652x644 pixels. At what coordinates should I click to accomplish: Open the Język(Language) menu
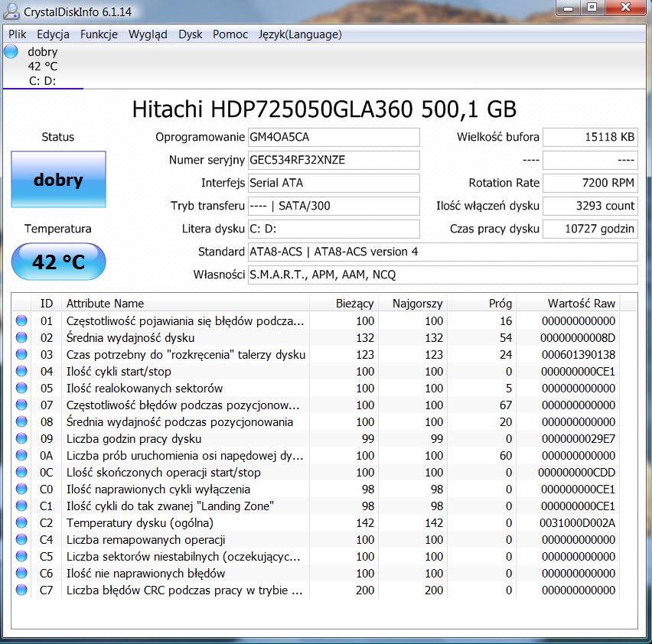pyautogui.click(x=300, y=34)
